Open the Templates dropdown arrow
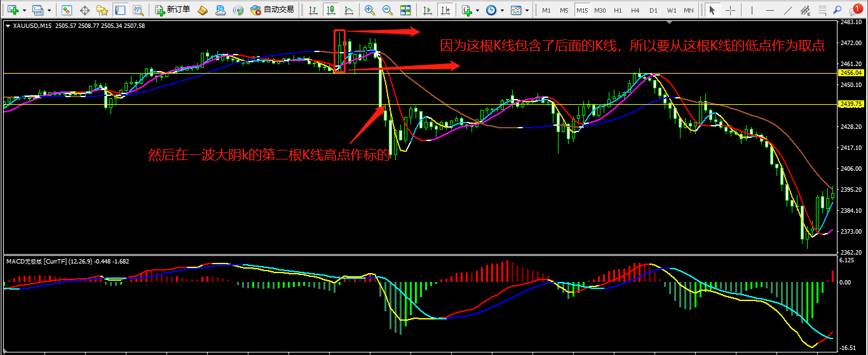Image resolution: width=868 pixels, height=355 pixels. pos(527,10)
